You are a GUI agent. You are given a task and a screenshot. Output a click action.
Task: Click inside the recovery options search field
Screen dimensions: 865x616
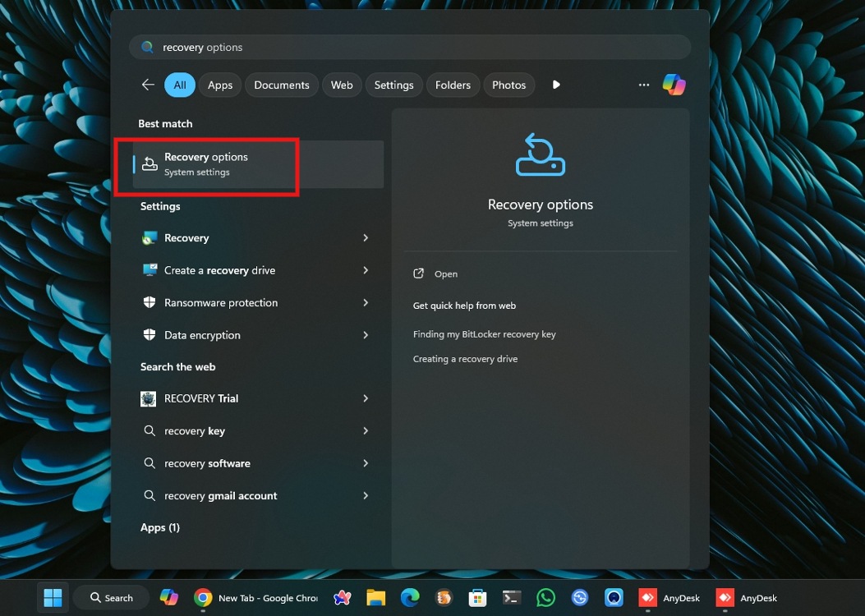(410, 47)
